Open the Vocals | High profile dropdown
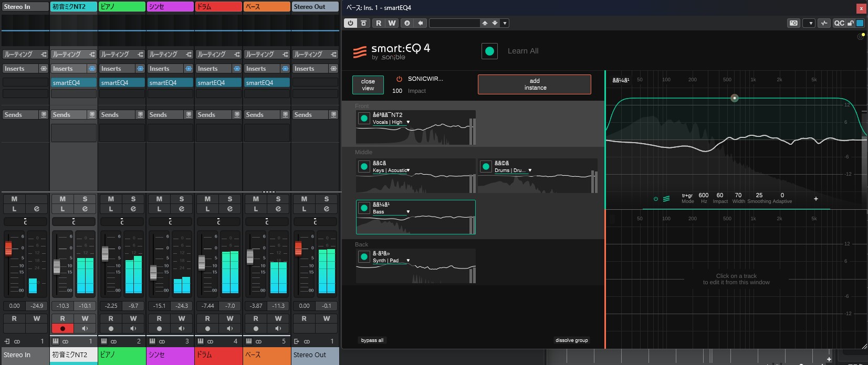This screenshot has height=365, width=868. (x=408, y=122)
